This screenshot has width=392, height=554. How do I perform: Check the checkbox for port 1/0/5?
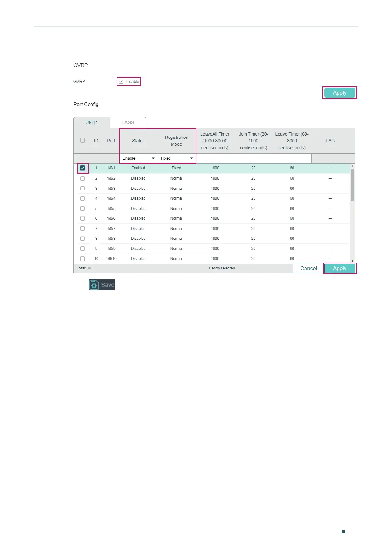82,209
